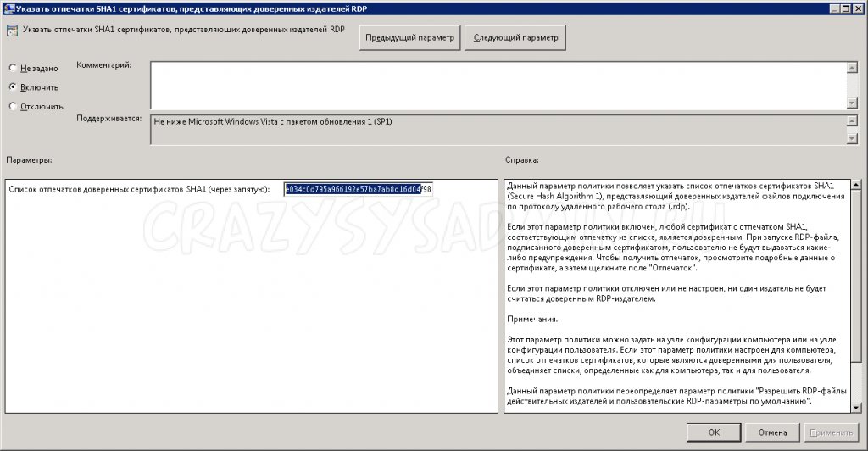Click the up arrow in "Поддерживается" box
Image resolution: width=868 pixels, height=451 pixels.
pos(852,121)
